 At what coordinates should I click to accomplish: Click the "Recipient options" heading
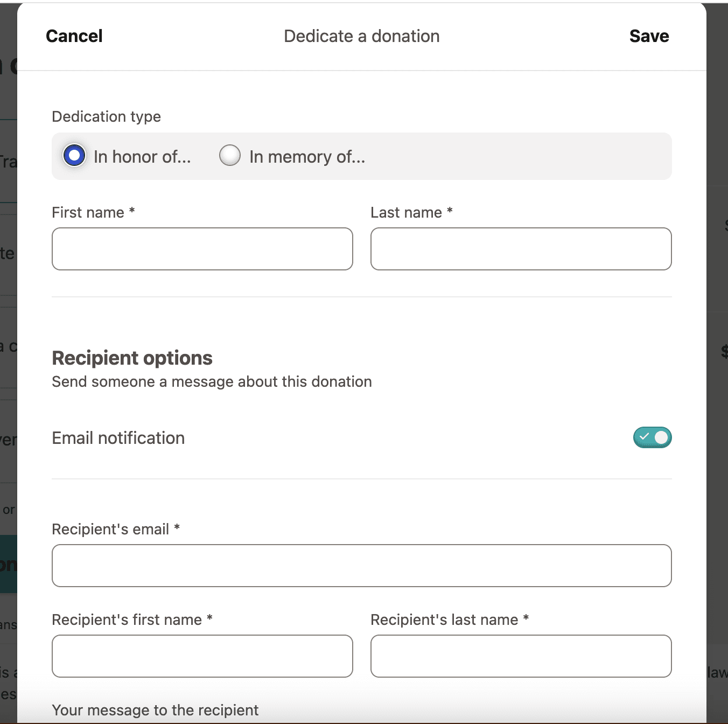132,358
